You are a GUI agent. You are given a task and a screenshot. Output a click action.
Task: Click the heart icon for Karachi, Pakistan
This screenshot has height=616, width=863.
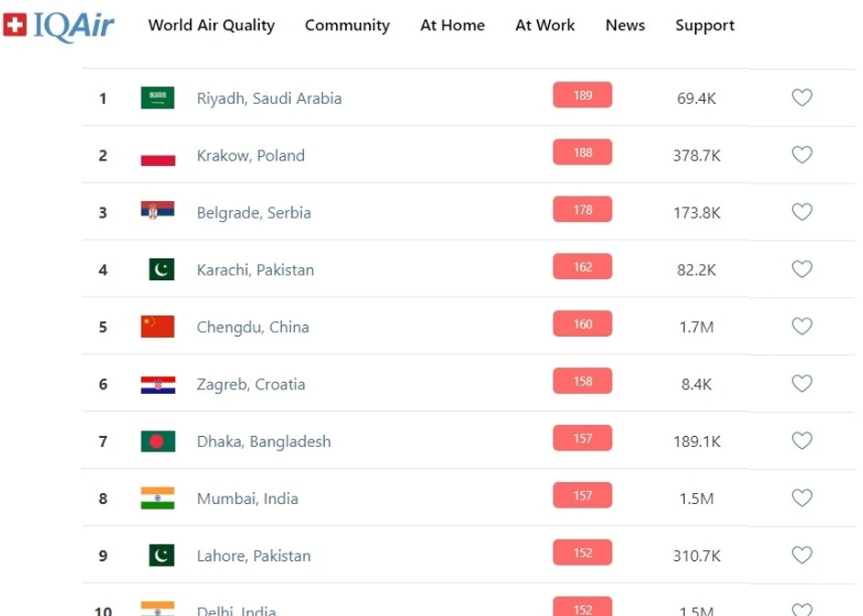(x=801, y=269)
